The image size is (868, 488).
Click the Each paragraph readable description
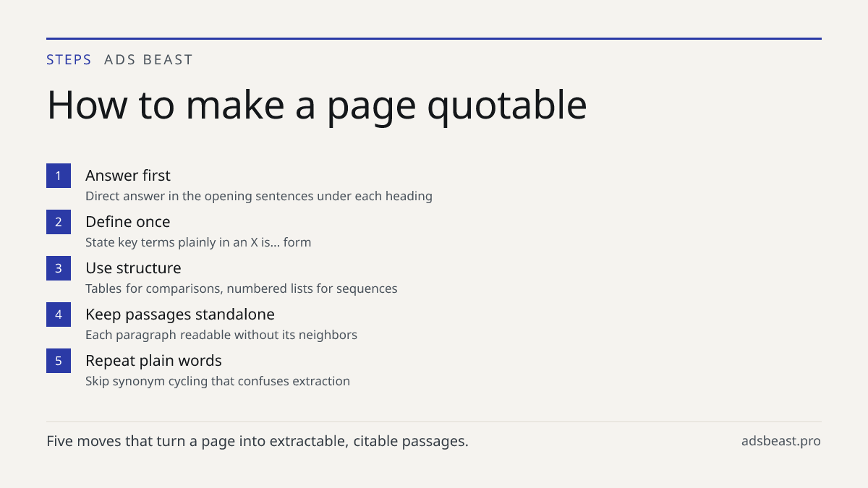(x=221, y=335)
